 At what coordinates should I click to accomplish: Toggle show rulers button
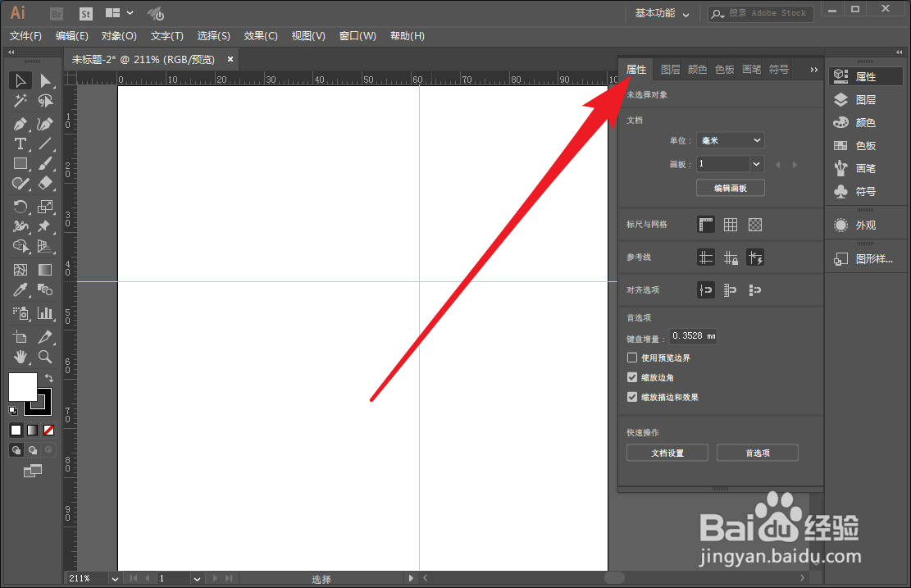[706, 224]
